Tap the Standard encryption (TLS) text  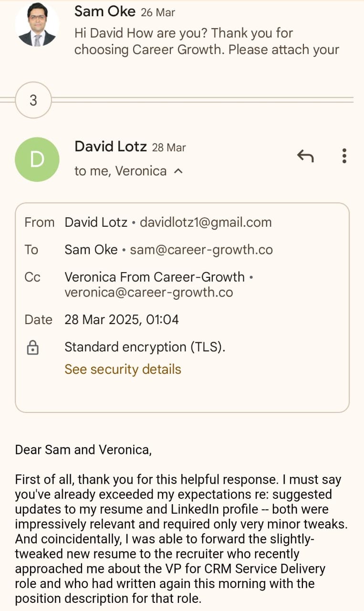(145, 347)
